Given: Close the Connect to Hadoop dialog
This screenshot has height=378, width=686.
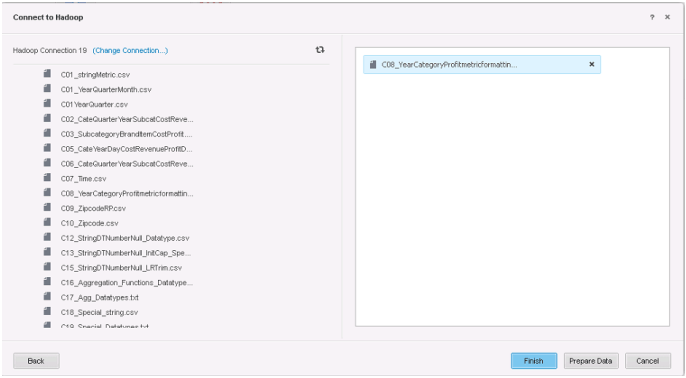Looking at the screenshot, I should pos(667,17).
